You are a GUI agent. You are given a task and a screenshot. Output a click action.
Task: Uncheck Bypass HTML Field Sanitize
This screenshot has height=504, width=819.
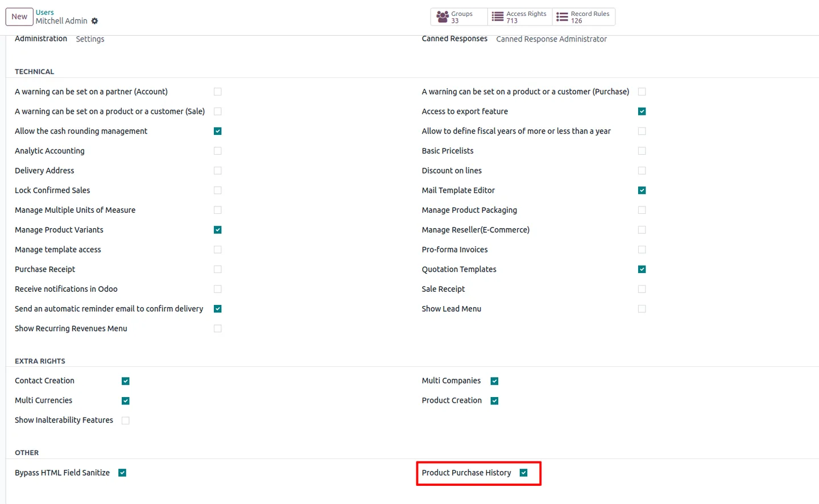click(122, 473)
